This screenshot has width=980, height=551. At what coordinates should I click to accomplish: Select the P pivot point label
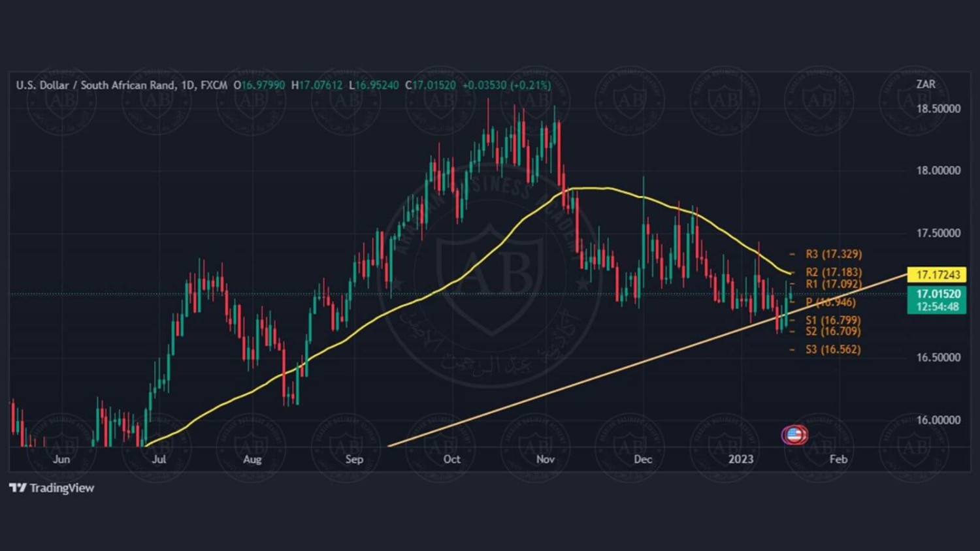pyautogui.click(x=830, y=302)
